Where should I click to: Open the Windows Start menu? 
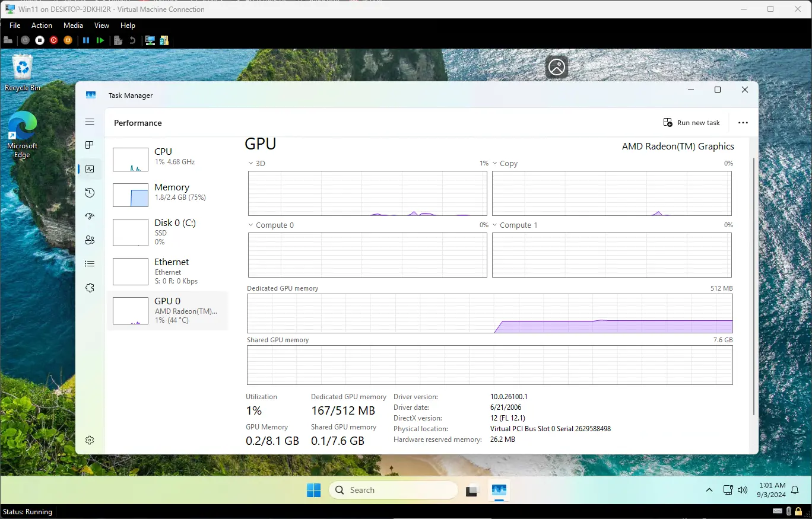pyautogui.click(x=313, y=491)
